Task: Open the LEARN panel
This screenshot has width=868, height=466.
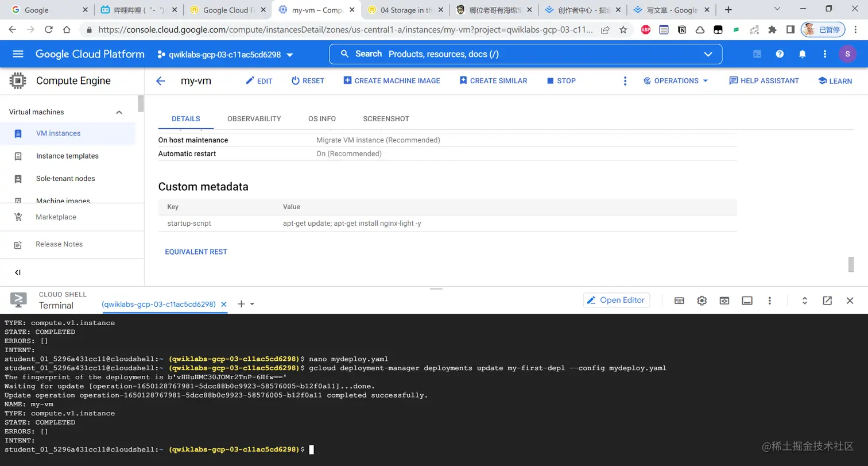Action: [835, 81]
